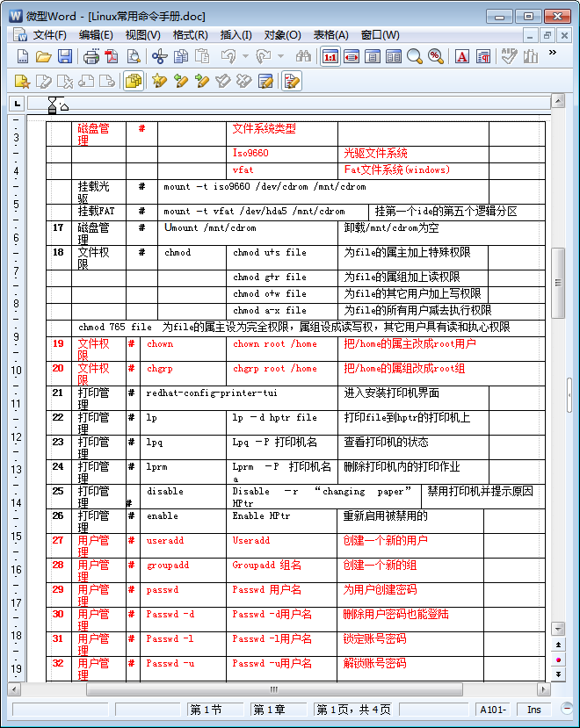Viewport: 580px width, 728px height.
Task: Toggle the highlighted yellow pages icon
Action: 134,82
